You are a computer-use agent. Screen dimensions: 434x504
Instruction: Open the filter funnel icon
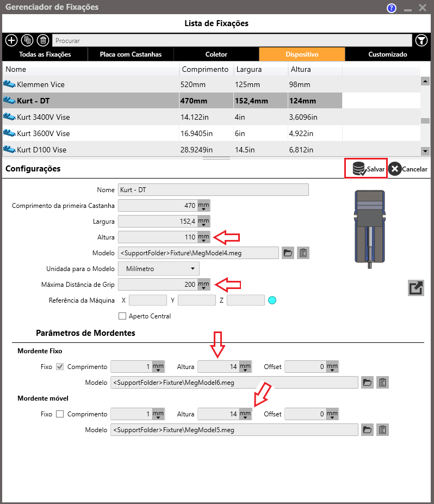421,40
